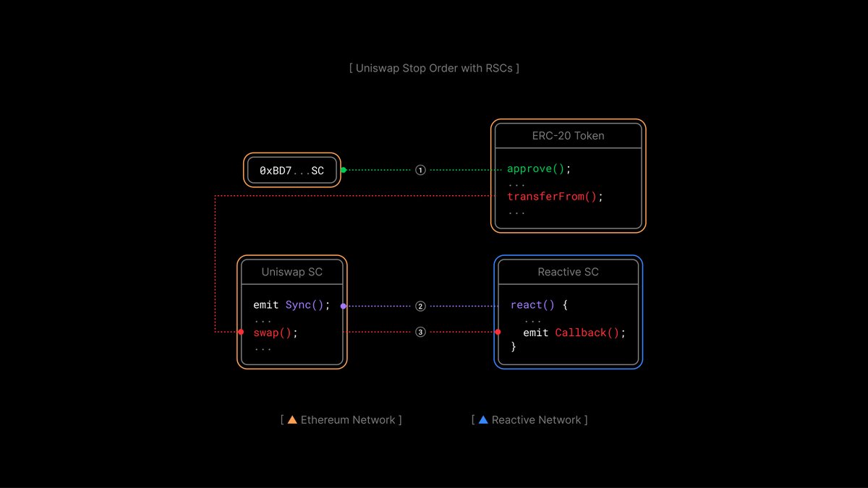Click the green dot on the address box
The height and width of the screenshot is (488, 868).
coord(344,170)
